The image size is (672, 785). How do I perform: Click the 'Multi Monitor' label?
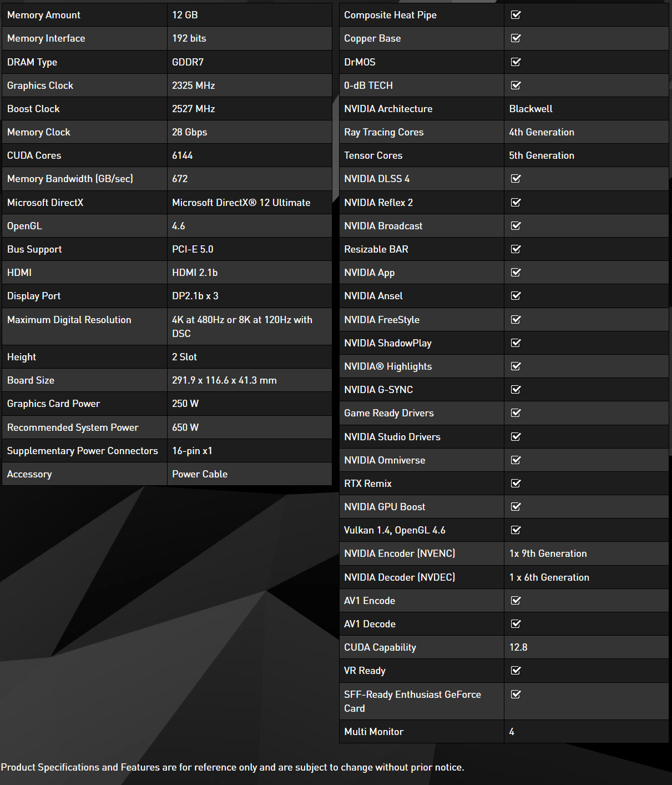(373, 732)
